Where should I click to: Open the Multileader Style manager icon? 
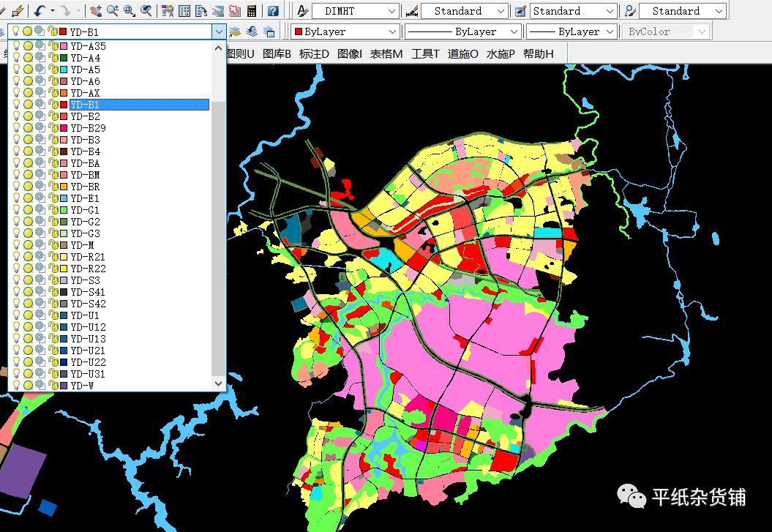click(x=630, y=11)
